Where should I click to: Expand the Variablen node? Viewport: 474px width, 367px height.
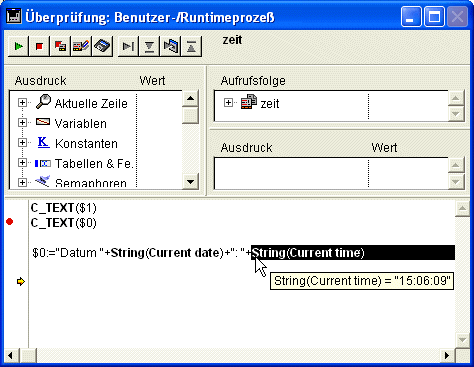[x=22, y=123]
